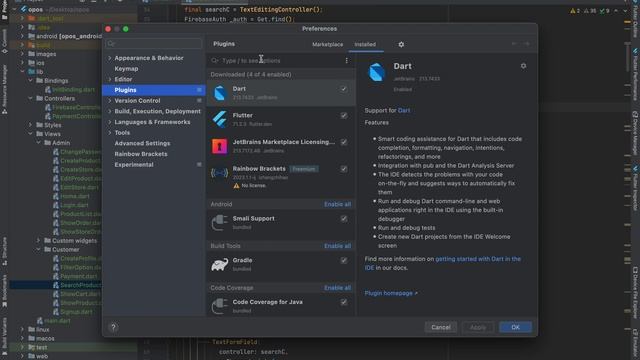Screen dimensions: 640x360
Task: Toggle the Gradle plugin checkbox
Action: click(344, 260)
